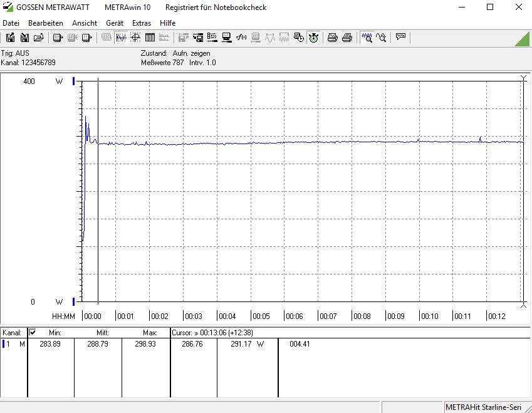Open the Datei menu
The height and width of the screenshot is (413, 532).
tap(12, 23)
